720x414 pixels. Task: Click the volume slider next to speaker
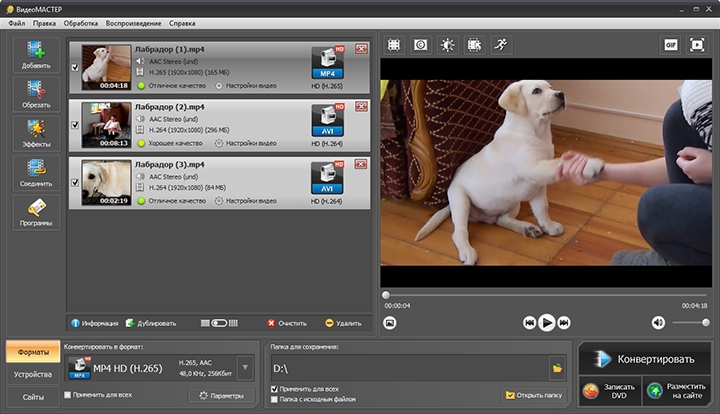pos(690,322)
